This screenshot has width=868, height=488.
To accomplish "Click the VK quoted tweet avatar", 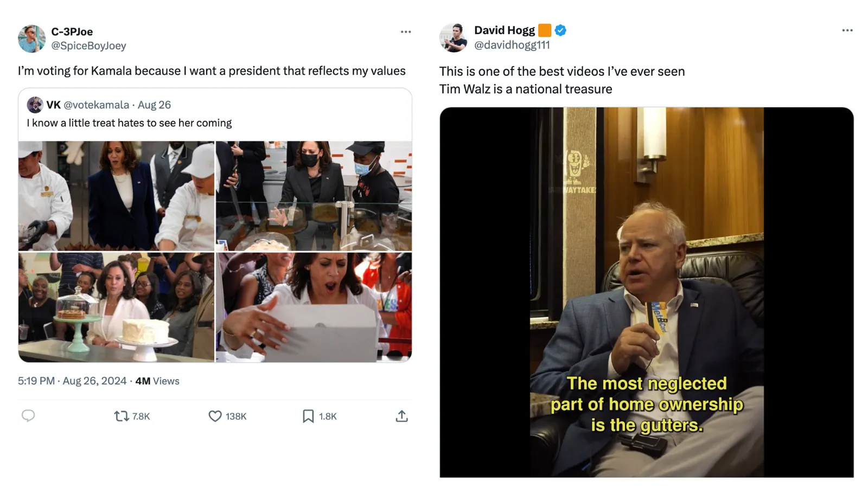I will 35,105.
